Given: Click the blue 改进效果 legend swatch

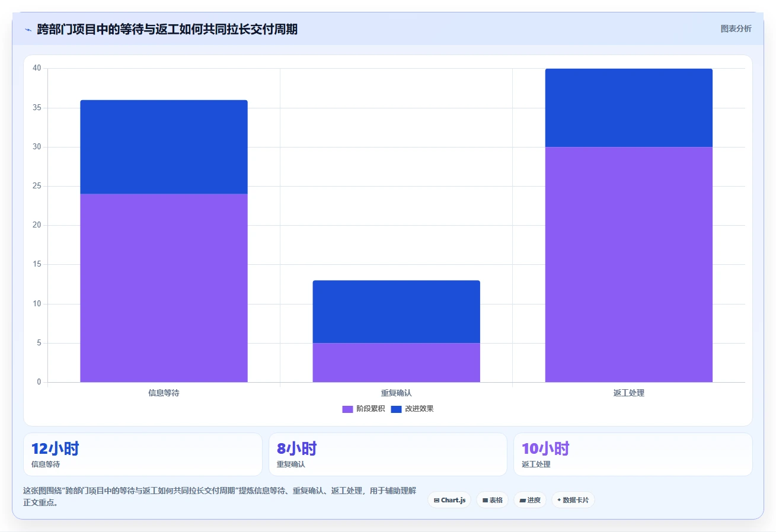Looking at the screenshot, I should coord(396,409).
